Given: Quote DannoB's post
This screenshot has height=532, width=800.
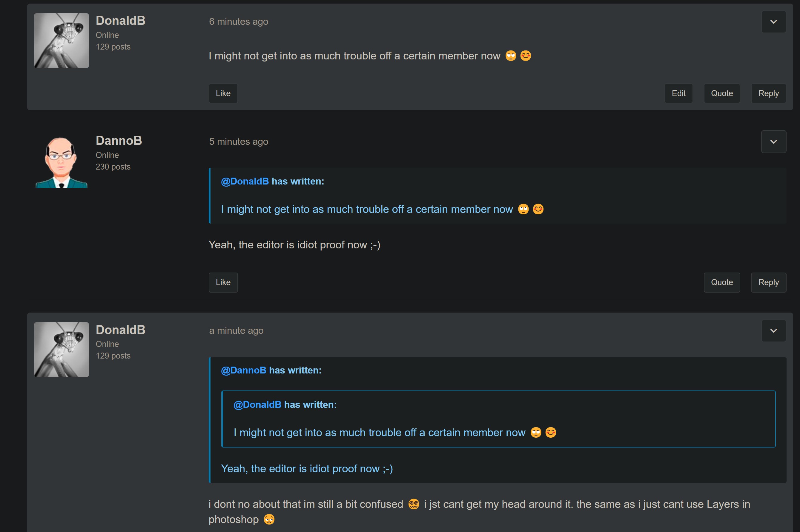Looking at the screenshot, I should pos(722,282).
